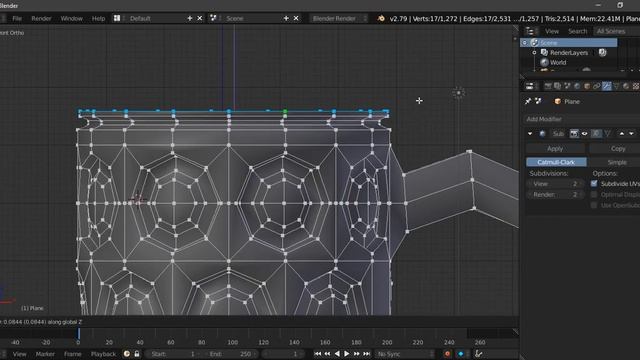Click the screen layout browse icon

[117, 18]
